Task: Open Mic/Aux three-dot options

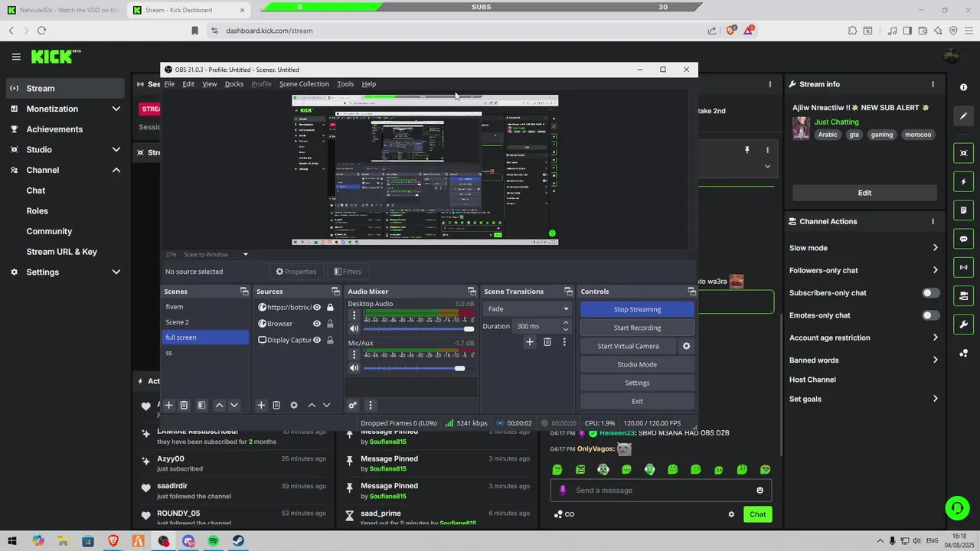Action: coord(354,354)
